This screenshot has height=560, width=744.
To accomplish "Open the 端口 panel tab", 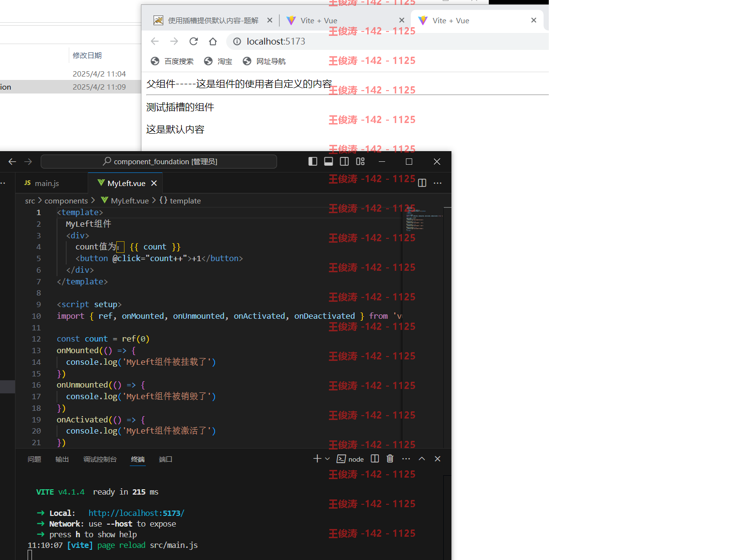I will [x=166, y=459].
